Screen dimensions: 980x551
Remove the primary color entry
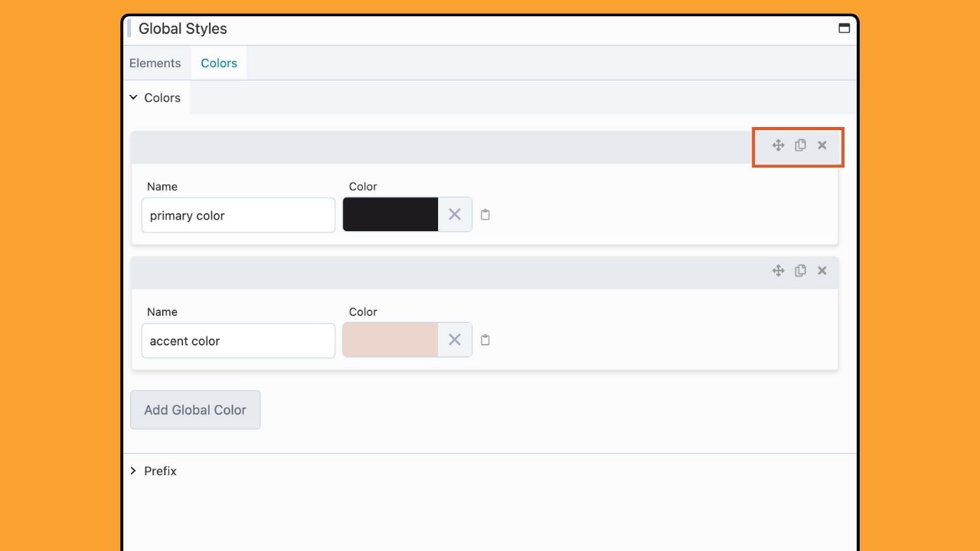[822, 145]
